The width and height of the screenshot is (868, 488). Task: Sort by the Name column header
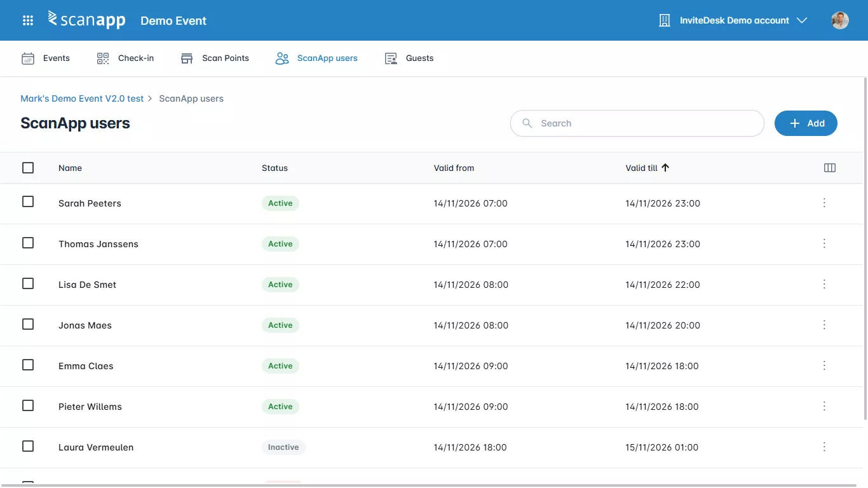[x=70, y=168]
